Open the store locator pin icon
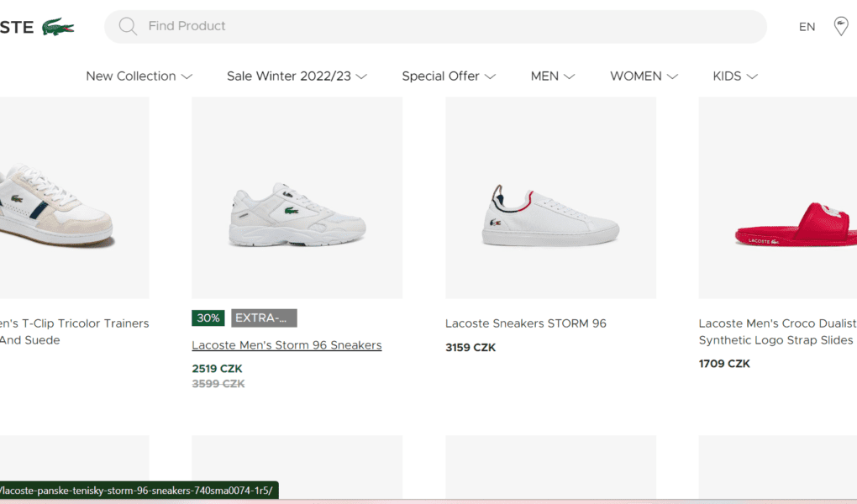The width and height of the screenshot is (857, 504). pyautogui.click(x=840, y=26)
